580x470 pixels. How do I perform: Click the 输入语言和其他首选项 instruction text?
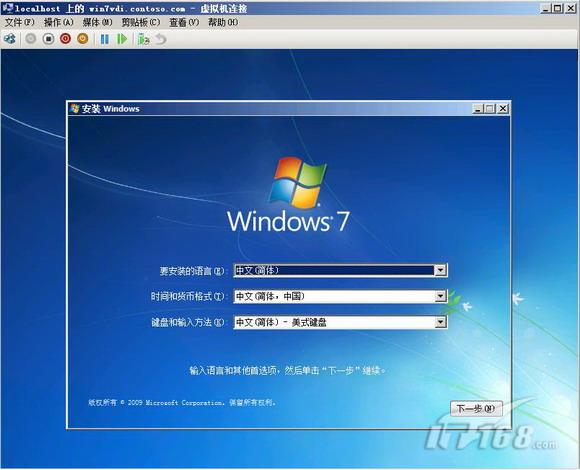click(288, 370)
